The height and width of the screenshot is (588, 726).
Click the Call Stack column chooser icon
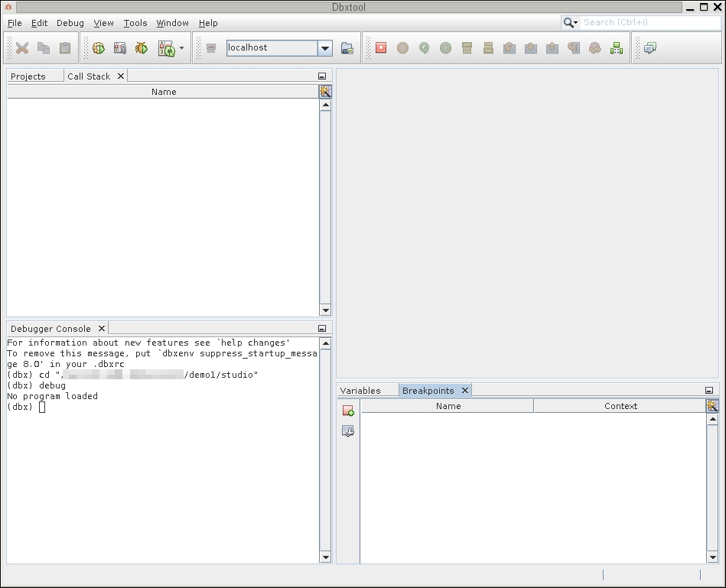point(325,92)
